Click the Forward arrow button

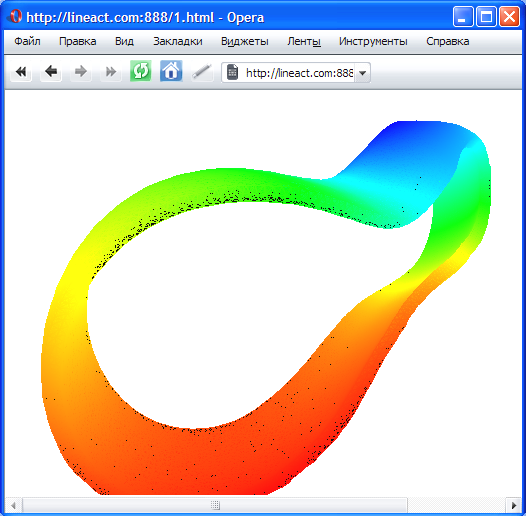[81, 71]
